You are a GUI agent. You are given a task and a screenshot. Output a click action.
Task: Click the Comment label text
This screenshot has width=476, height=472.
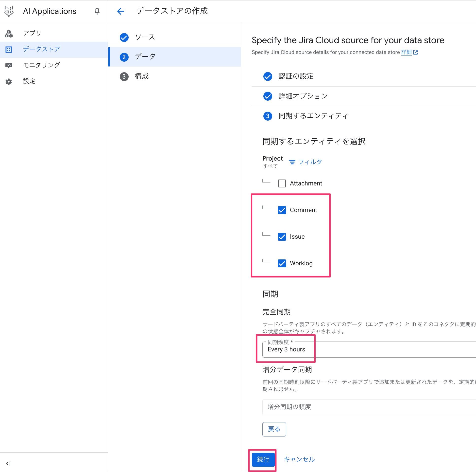tap(304, 210)
